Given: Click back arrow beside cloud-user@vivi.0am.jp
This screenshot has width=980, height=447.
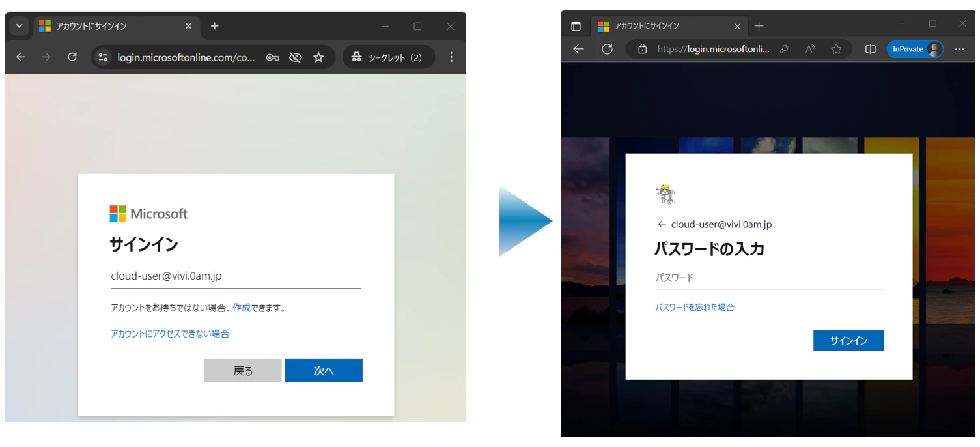Looking at the screenshot, I should (662, 224).
